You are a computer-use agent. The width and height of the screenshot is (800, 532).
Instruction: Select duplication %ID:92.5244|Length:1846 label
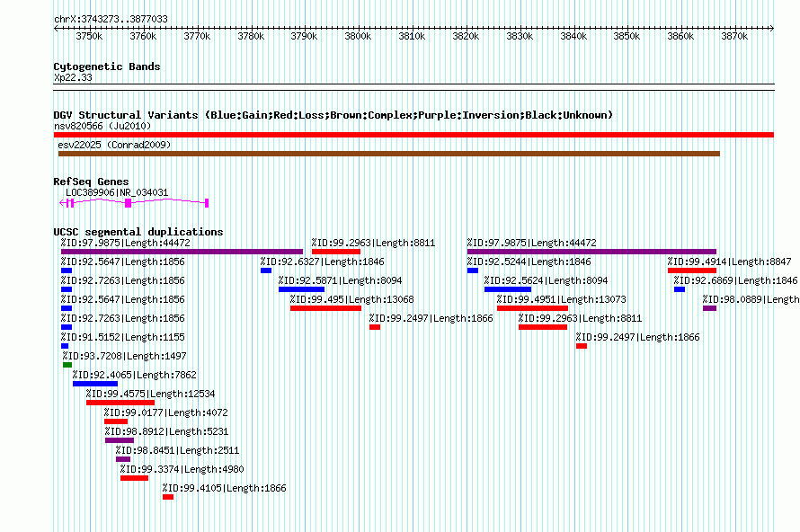[x=529, y=262]
